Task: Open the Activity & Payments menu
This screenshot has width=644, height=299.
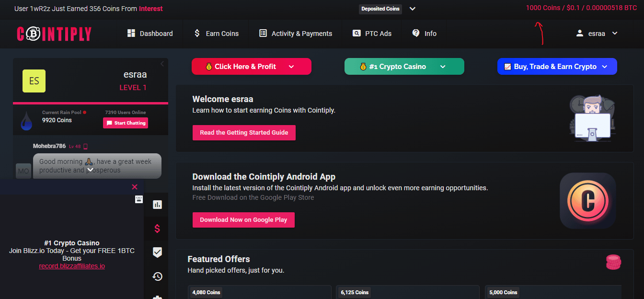Action: coord(296,34)
